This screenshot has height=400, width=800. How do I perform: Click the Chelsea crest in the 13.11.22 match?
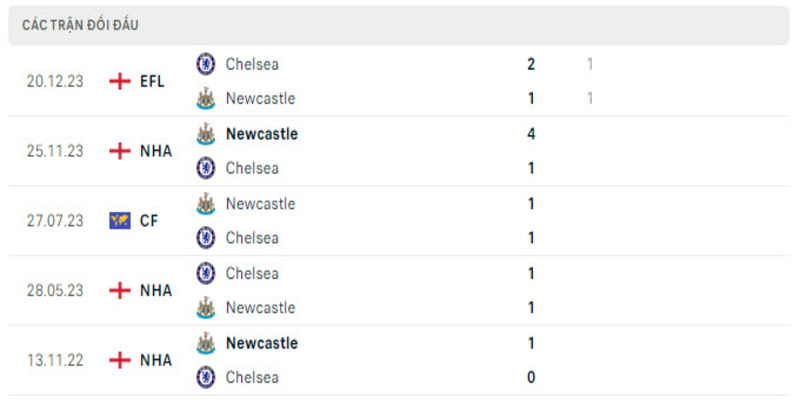(206, 377)
